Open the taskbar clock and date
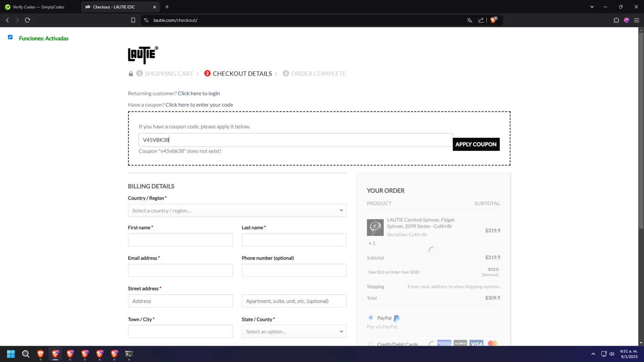This screenshot has width=644, height=362. [629, 354]
